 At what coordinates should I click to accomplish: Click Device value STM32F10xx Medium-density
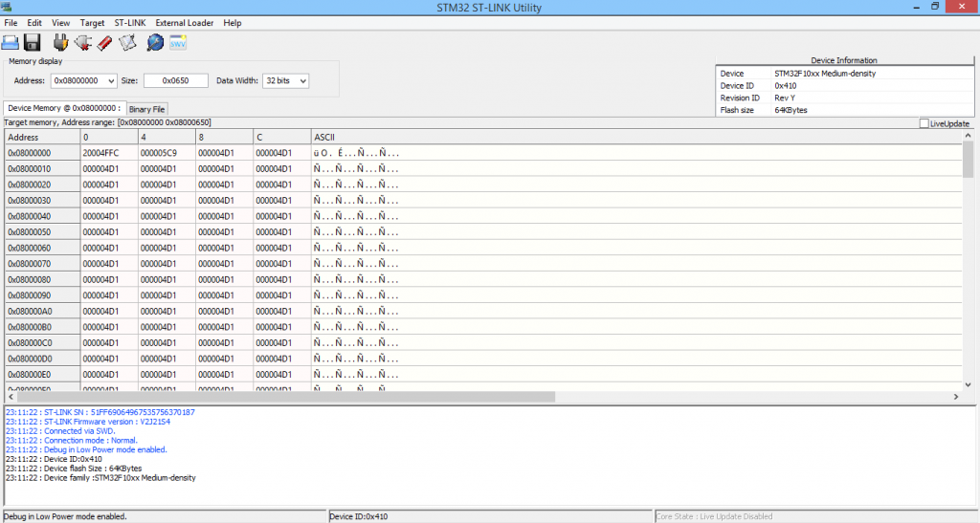[825, 74]
